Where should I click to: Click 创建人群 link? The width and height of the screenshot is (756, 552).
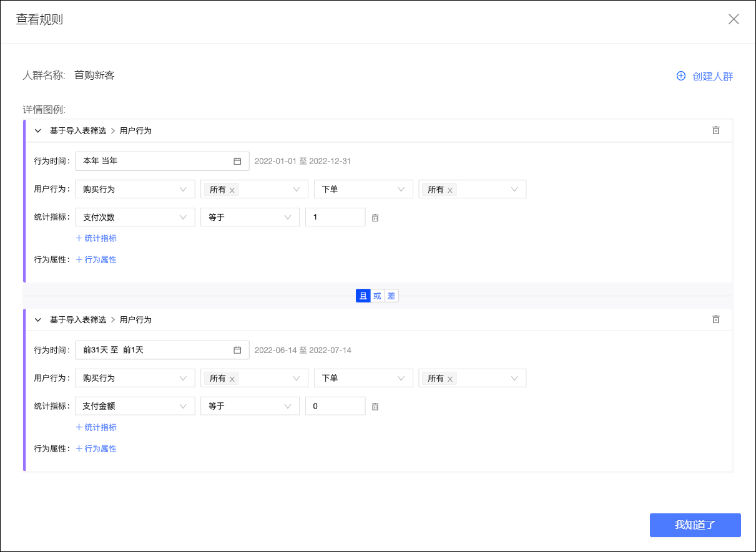713,76
